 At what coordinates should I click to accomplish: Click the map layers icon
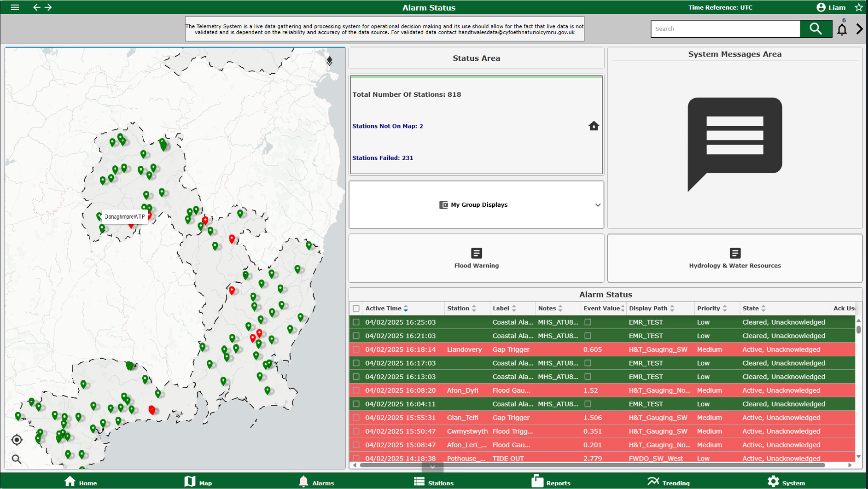329,61
